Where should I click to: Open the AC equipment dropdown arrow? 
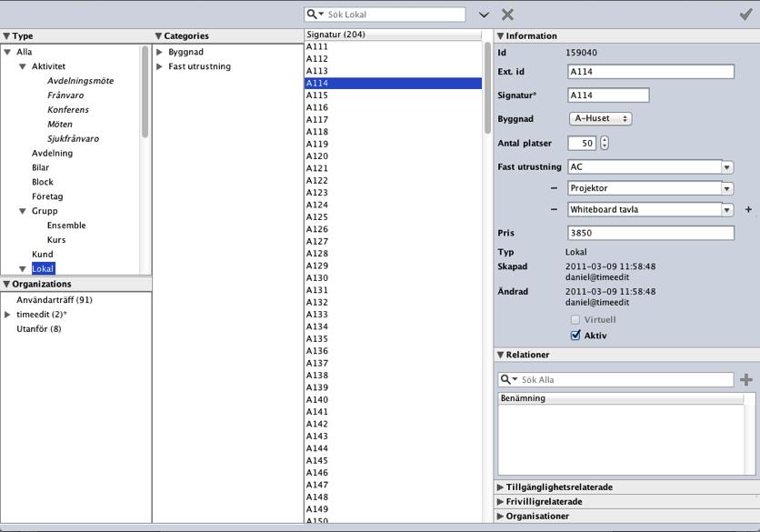pos(726,167)
